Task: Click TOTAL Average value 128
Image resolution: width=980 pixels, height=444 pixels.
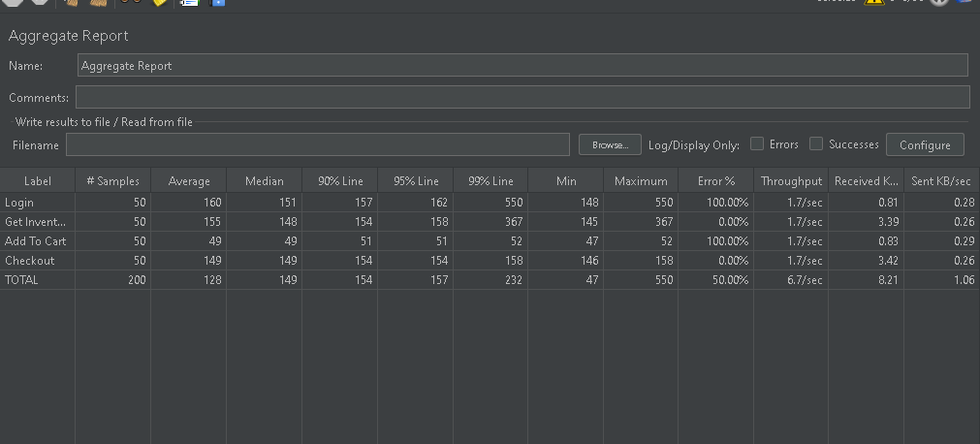Action: (212, 279)
